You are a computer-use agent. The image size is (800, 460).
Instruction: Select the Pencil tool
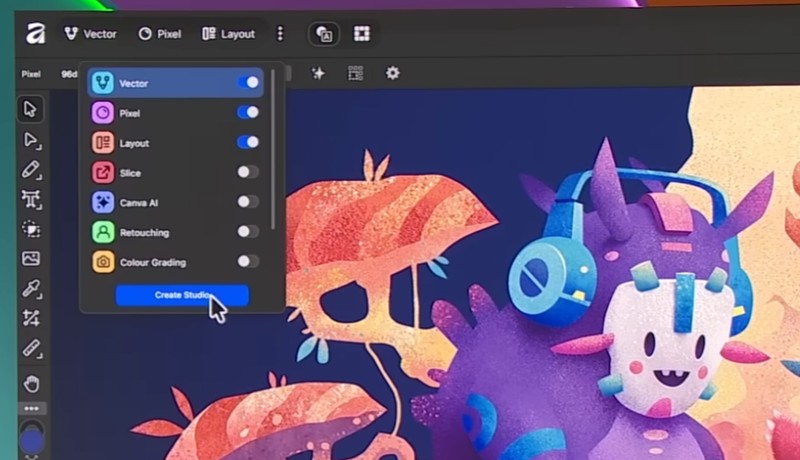(31, 170)
